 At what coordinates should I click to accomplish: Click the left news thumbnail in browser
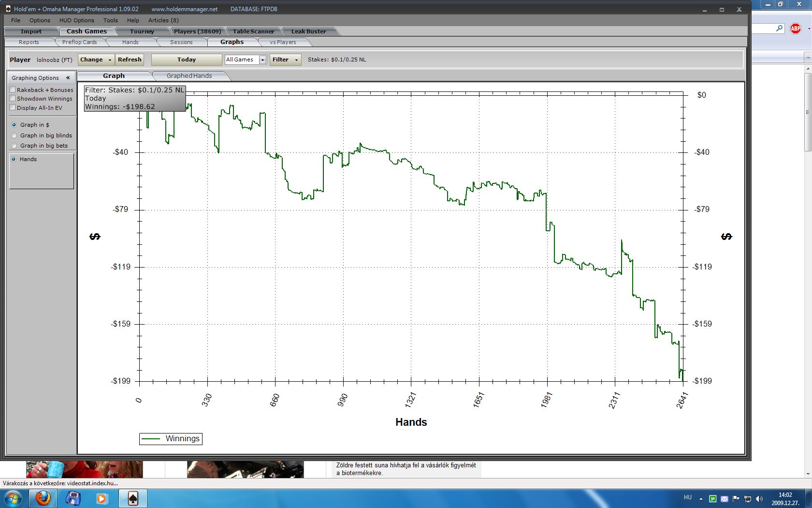[85, 469]
